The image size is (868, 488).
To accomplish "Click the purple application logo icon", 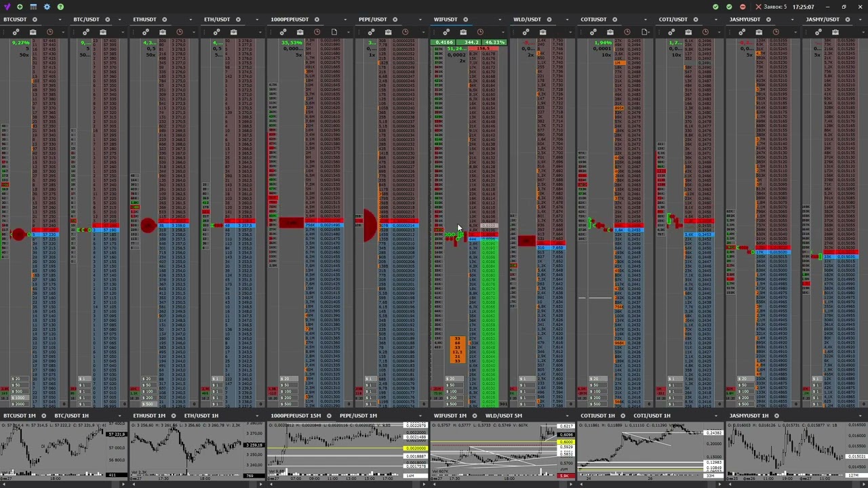I will pyautogui.click(x=7, y=7).
